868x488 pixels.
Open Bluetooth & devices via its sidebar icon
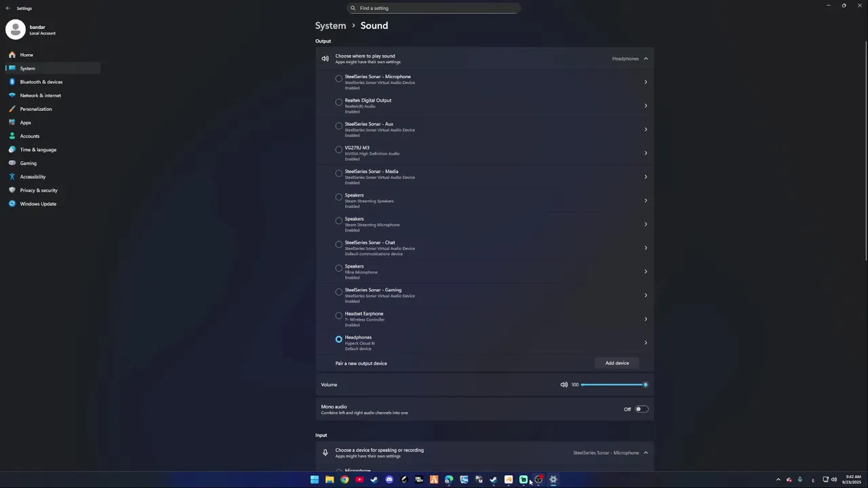12,82
